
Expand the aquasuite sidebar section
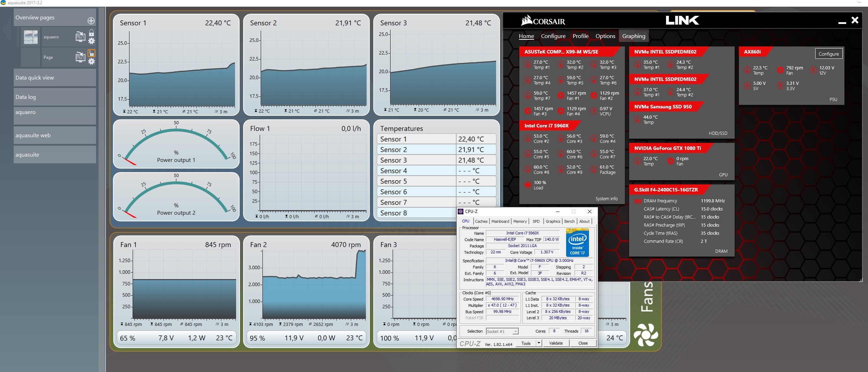coord(55,155)
